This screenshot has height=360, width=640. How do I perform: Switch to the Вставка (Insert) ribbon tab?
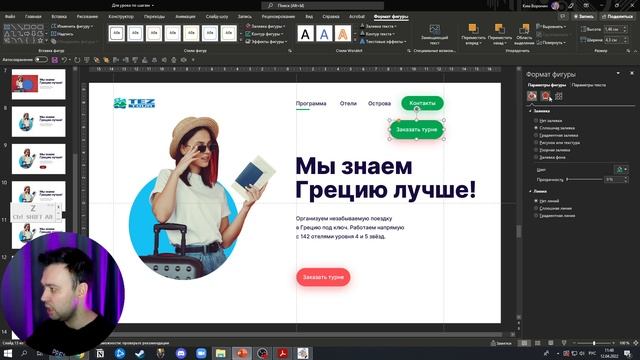59,17
